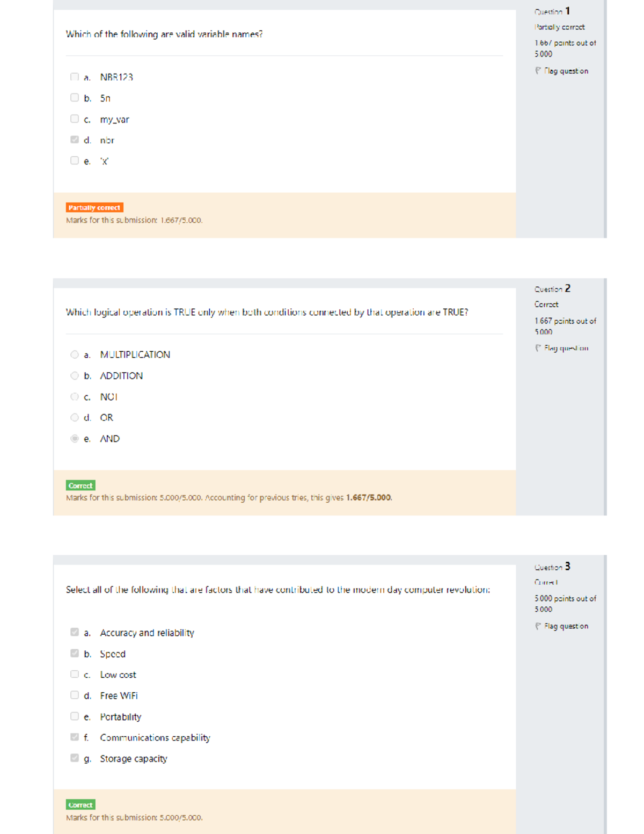Click the flag icon beside Question 2
Viewport: 644px width, 834px height.
click(538, 349)
